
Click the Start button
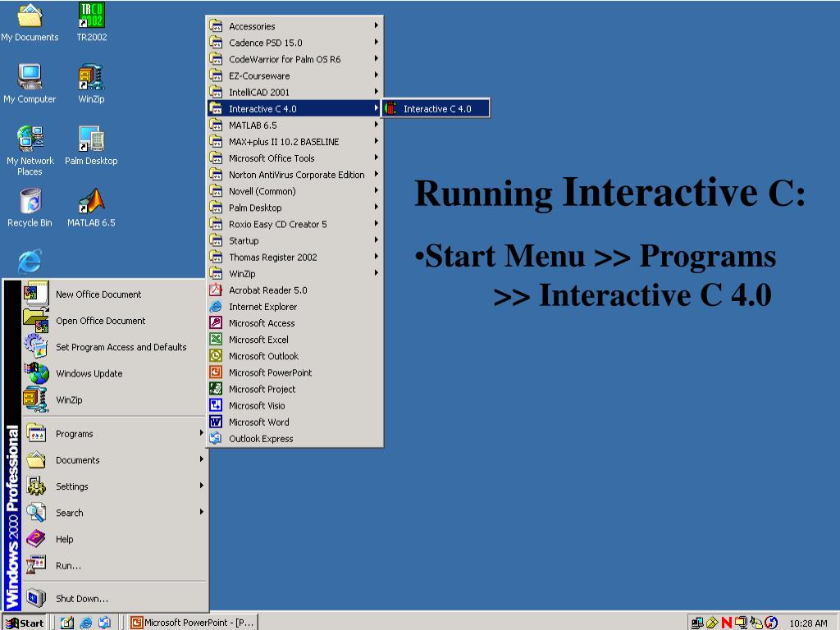pos(24,623)
